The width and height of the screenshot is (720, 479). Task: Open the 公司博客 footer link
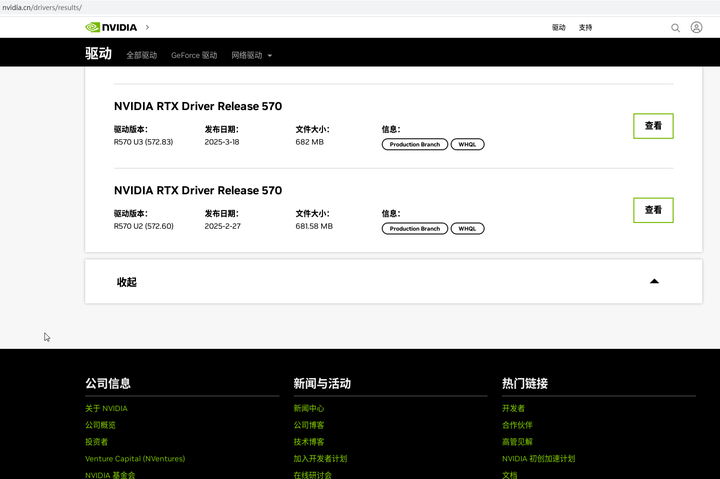point(309,425)
